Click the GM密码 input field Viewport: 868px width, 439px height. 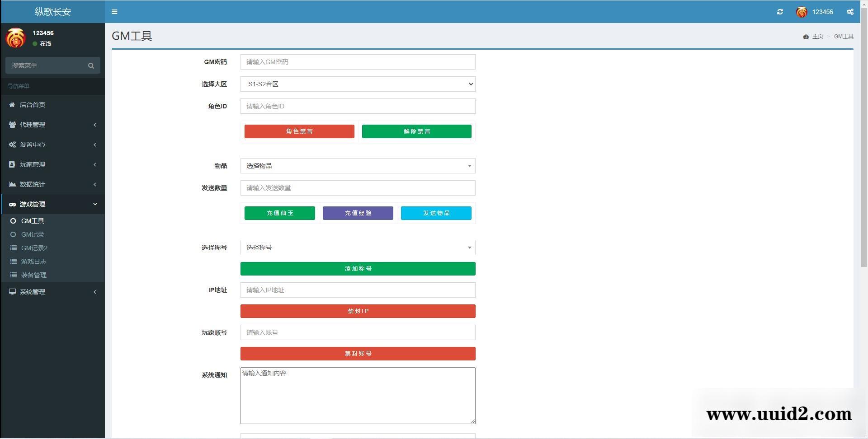(358, 62)
